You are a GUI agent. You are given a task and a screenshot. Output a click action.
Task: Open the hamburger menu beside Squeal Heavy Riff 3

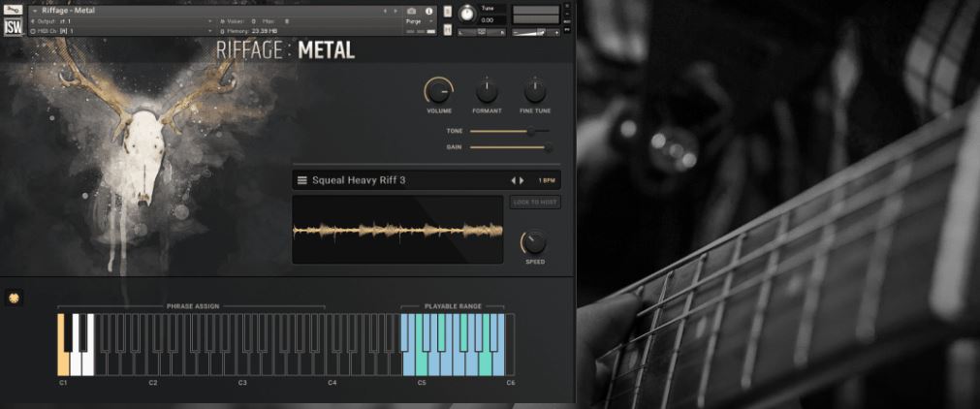coord(301,180)
